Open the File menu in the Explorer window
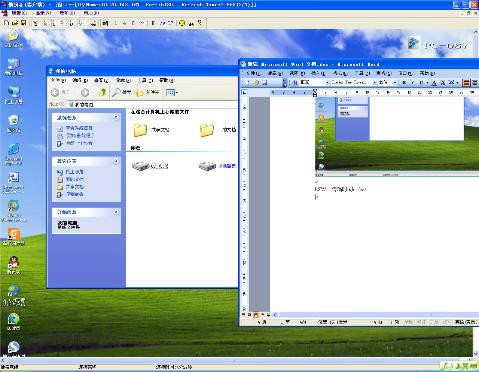 click(58, 80)
